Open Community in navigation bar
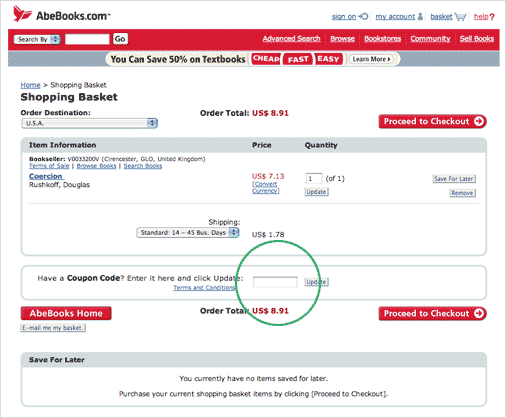Screen dimensions: 506x418 pyautogui.click(x=430, y=39)
